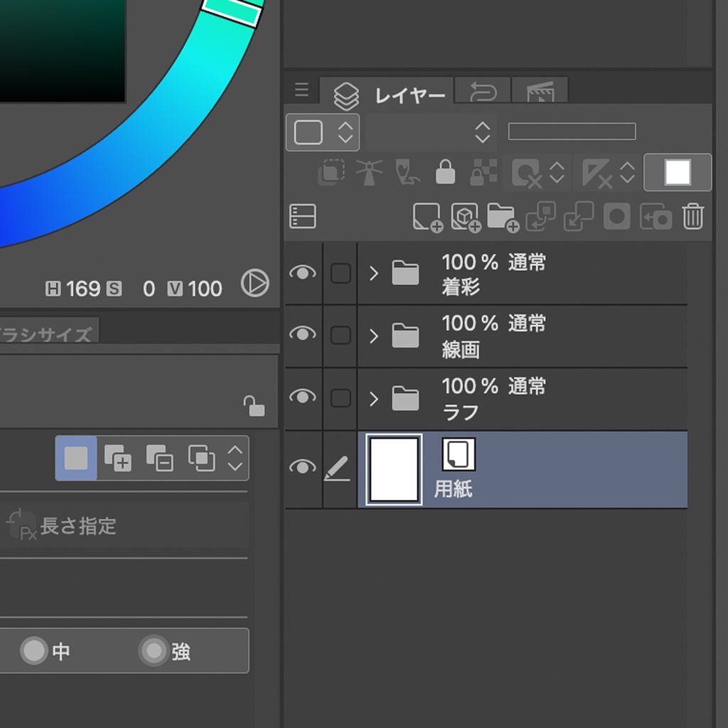This screenshot has width=728, height=728.
Task: Delete layer with trash icon
Action: click(x=692, y=216)
